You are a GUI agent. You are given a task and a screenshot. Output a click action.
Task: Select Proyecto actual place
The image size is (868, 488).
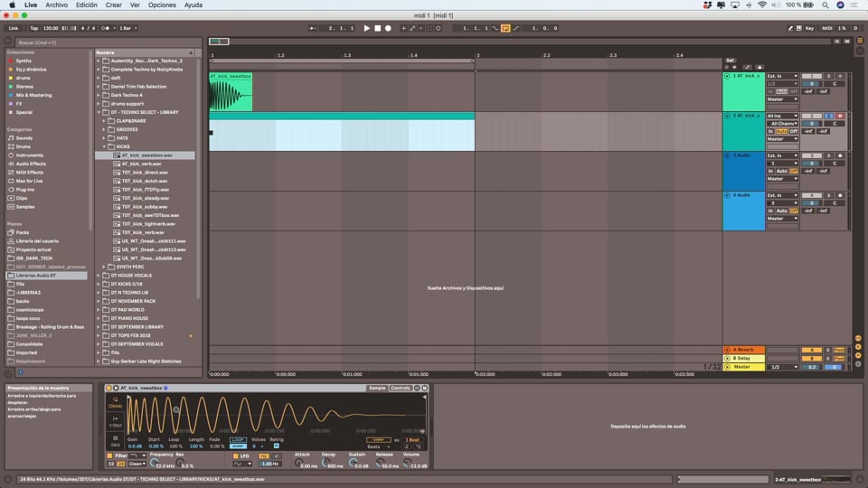point(33,249)
